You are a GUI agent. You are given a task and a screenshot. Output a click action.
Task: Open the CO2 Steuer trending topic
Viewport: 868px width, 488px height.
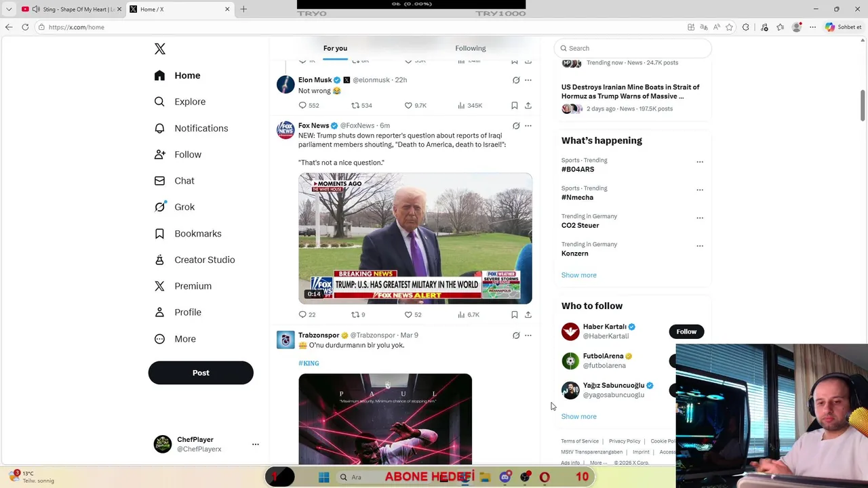[580, 226]
